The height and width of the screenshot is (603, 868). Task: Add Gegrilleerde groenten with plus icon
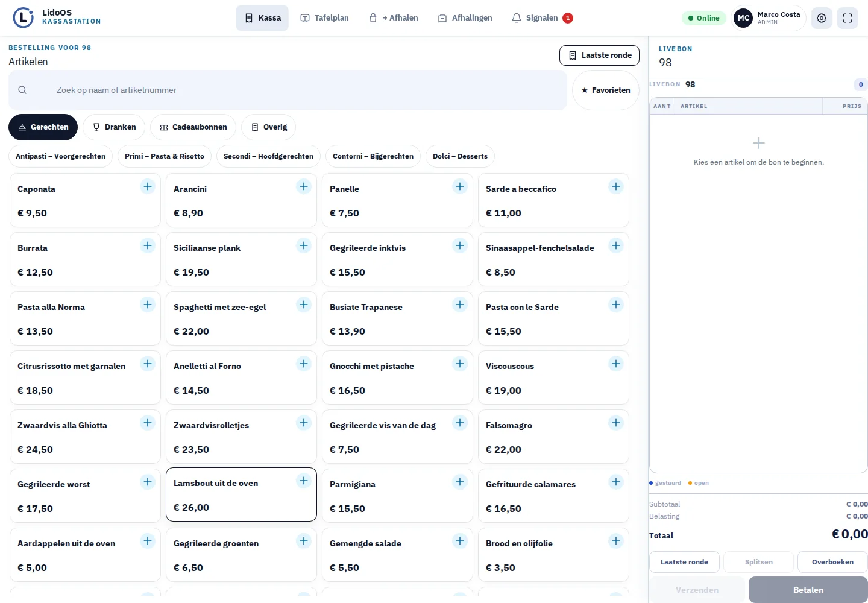pos(304,541)
